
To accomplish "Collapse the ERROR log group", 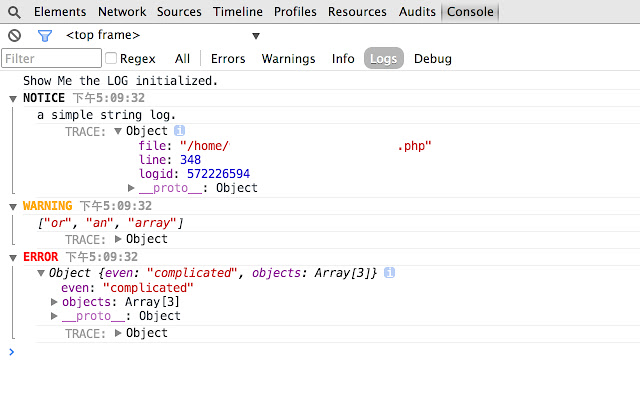I will [x=12, y=257].
